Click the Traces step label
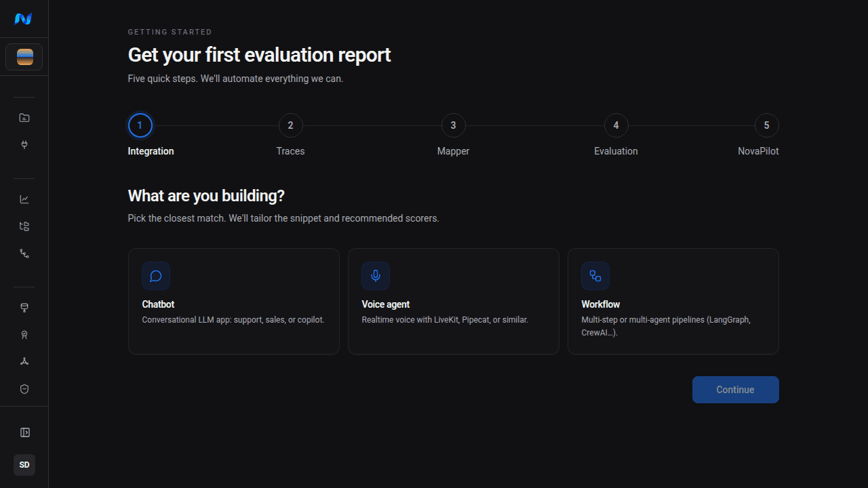This screenshot has width=868, height=488. pos(290,151)
